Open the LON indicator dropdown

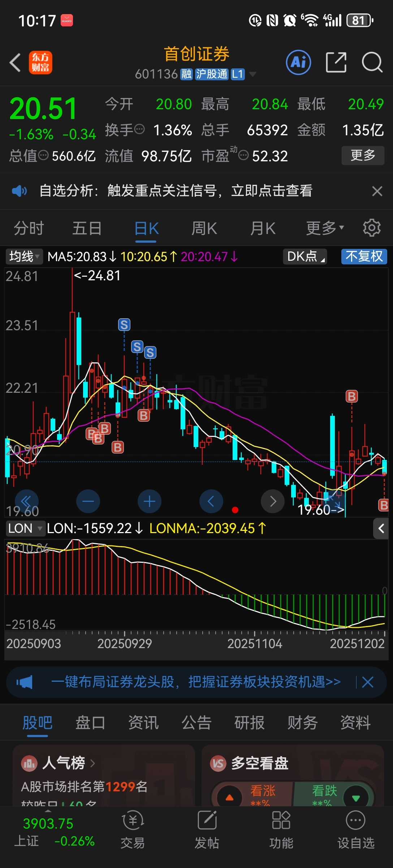pos(25,528)
